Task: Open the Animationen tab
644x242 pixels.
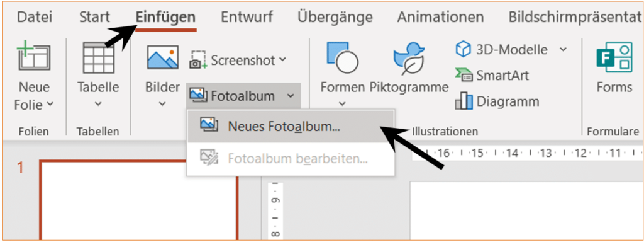Action: (440, 17)
